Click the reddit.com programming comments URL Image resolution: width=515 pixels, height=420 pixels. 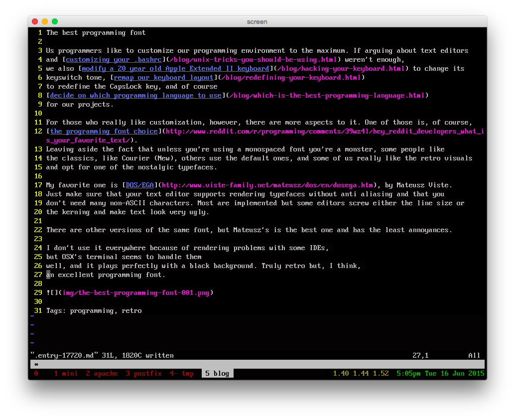pos(265,136)
